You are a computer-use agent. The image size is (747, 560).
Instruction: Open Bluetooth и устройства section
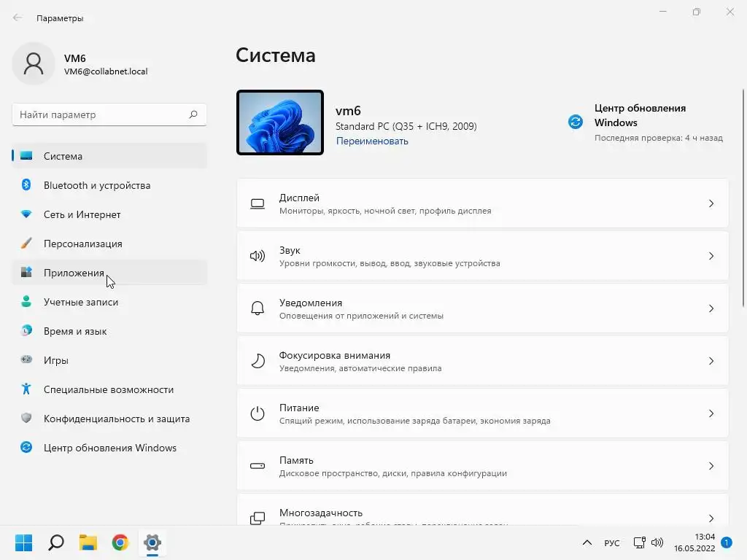coord(109,184)
